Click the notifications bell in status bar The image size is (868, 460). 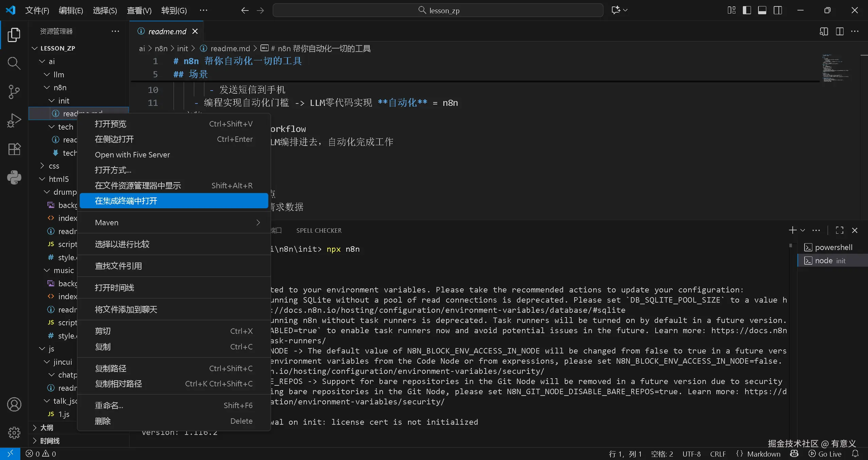coord(855,454)
